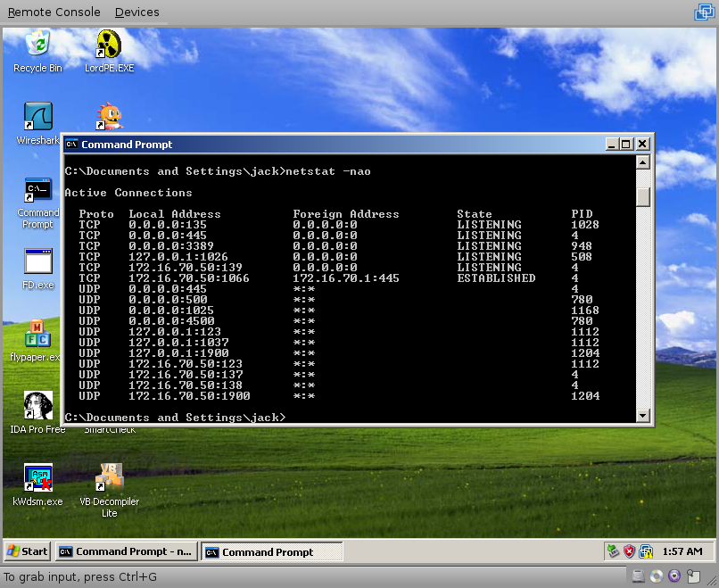Click local address 172.16.70.50:1066

coord(189,278)
